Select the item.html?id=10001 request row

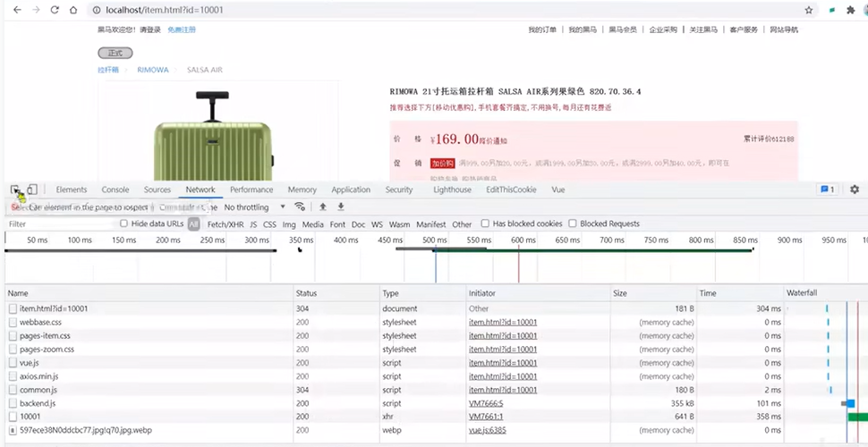[434, 308]
